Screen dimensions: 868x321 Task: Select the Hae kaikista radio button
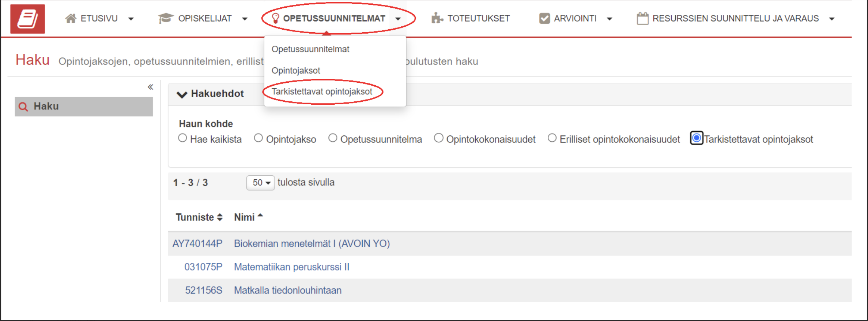182,138
